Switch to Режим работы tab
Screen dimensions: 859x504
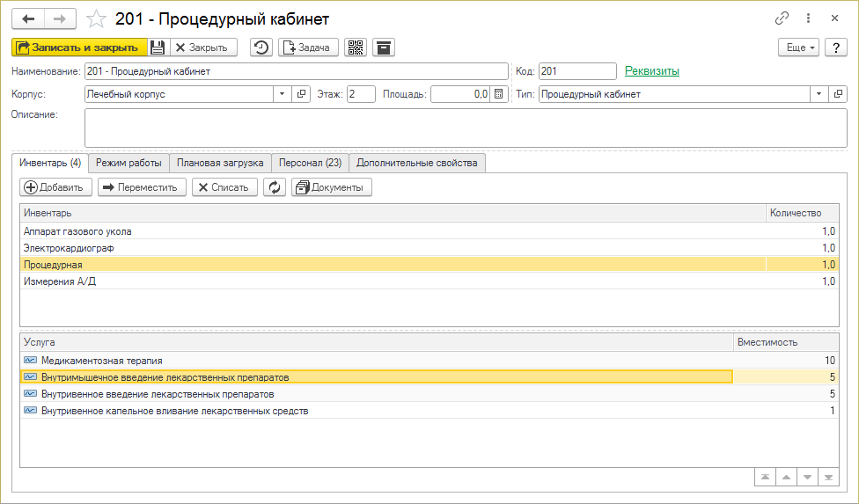pyautogui.click(x=128, y=163)
